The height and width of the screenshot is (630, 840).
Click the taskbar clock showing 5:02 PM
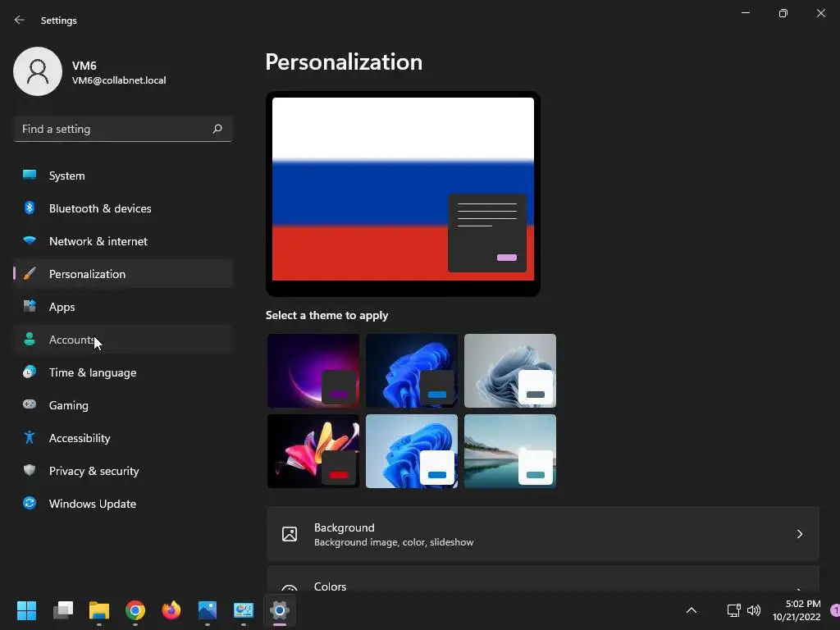(x=797, y=610)
